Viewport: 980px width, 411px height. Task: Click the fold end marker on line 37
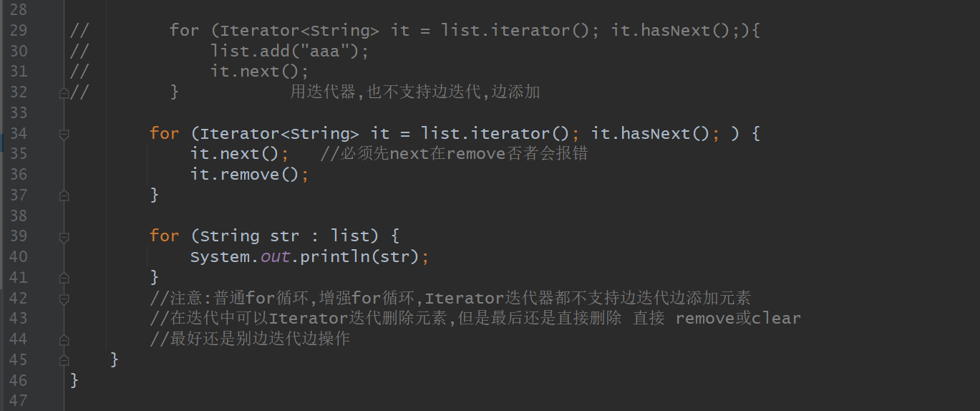[x=64, y=195]
